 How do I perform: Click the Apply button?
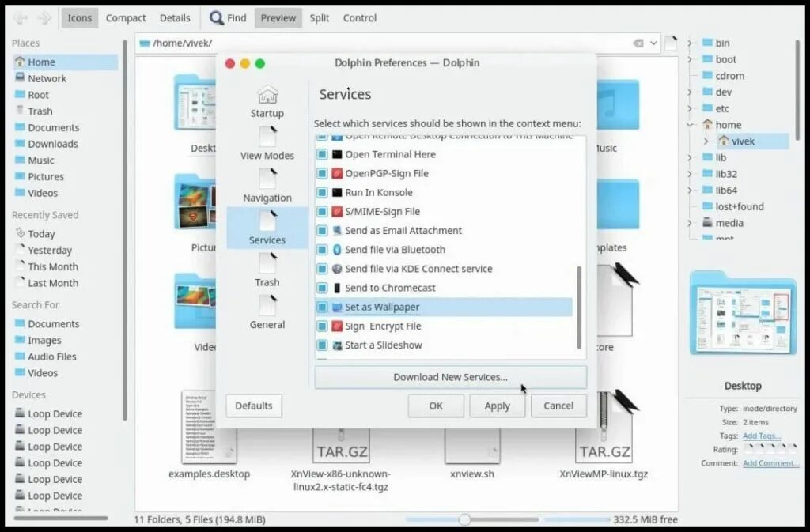click(x=497, y=406)
